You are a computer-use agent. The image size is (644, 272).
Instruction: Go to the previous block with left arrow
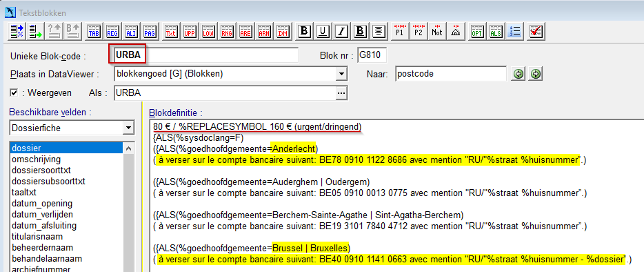(519, 74)
